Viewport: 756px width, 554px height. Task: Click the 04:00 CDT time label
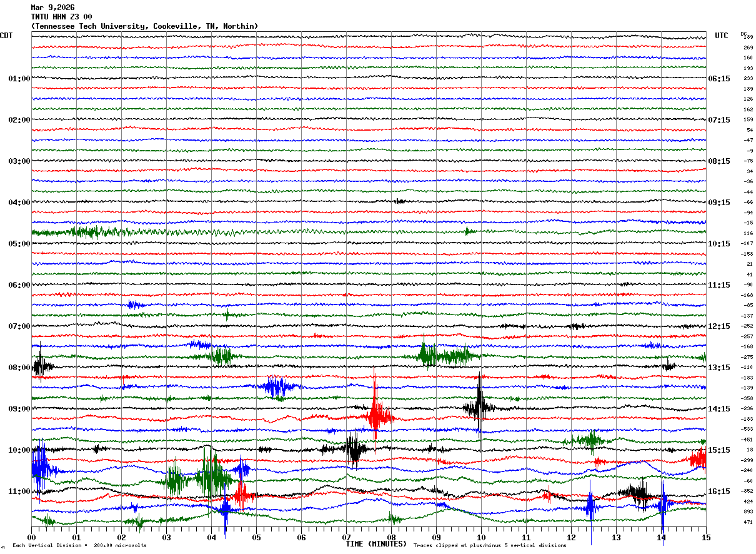point(19,203)
